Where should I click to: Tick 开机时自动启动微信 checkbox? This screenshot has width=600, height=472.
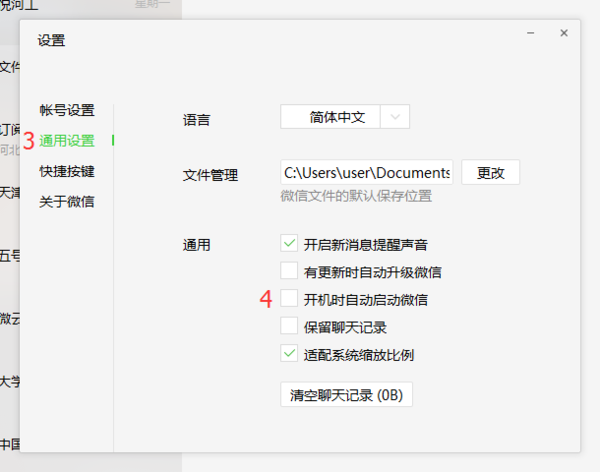(289, 299)
